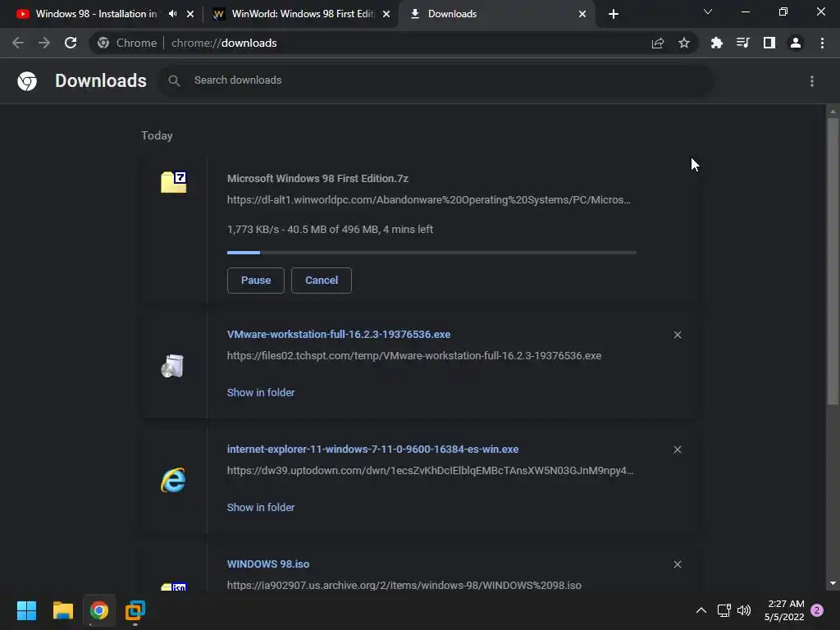Close the WinWorld tab
The width and height of the screenshot is (840, 630).
(386, 14)
